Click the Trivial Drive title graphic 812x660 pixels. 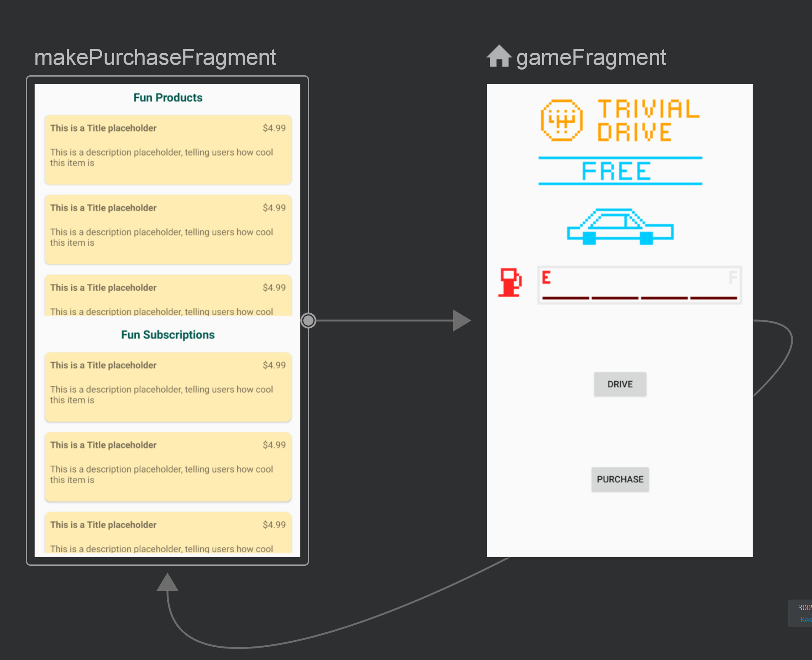tap(648, 120)
